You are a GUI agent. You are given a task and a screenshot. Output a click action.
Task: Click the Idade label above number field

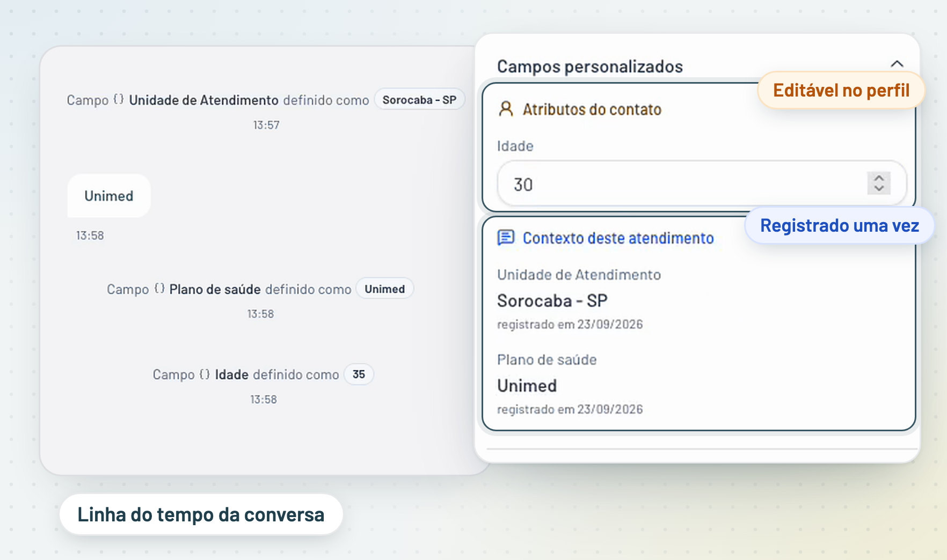(x=515, y=146)
